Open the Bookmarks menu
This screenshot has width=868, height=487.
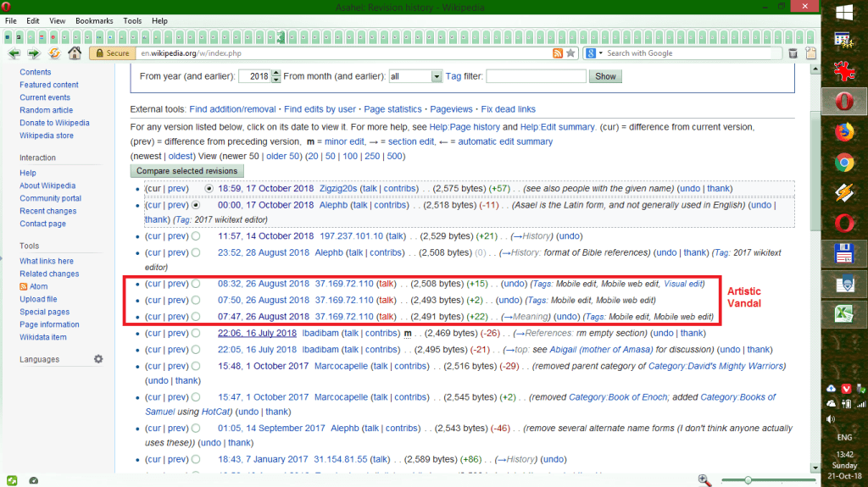[x=93, y=20]
